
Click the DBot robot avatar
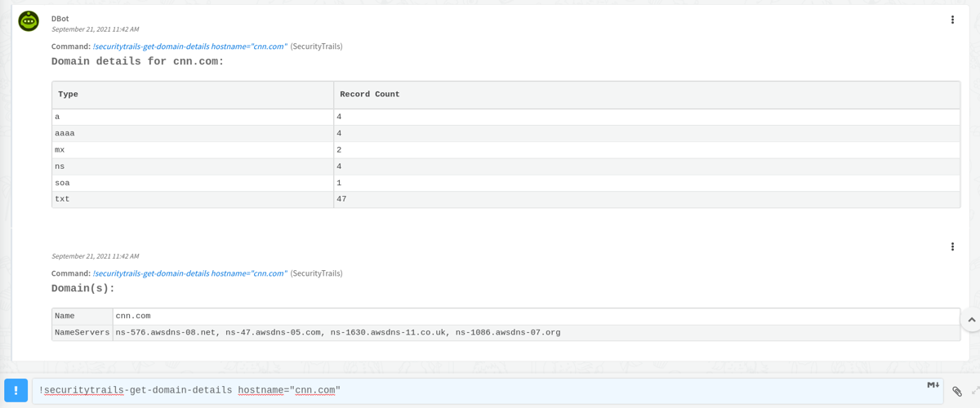click(x=29, y=21)
